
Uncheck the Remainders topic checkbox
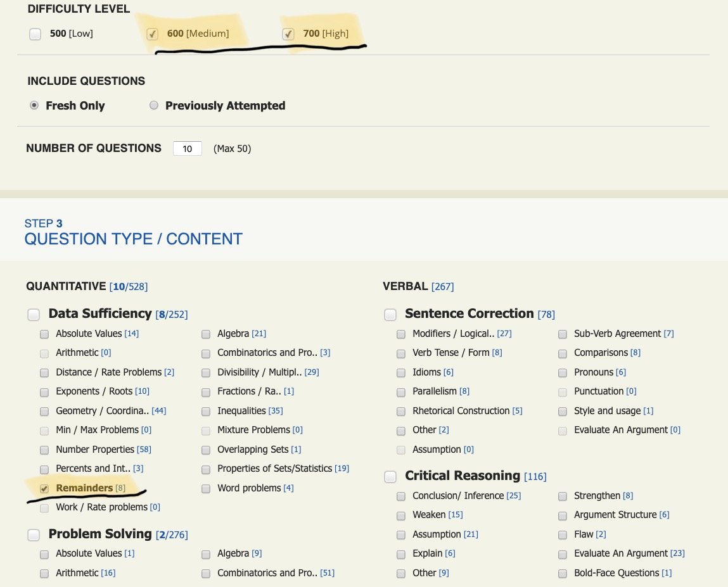click(44, 488)
